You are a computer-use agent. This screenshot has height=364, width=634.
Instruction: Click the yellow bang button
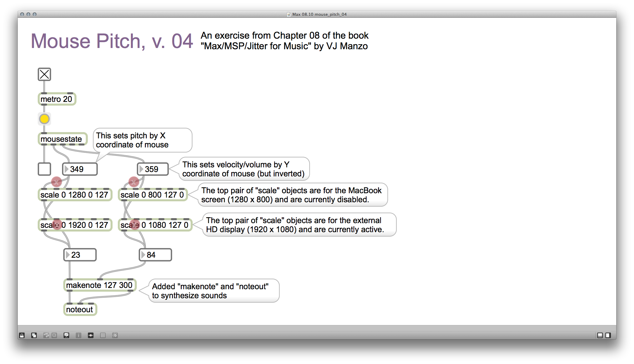click(44, 119)
